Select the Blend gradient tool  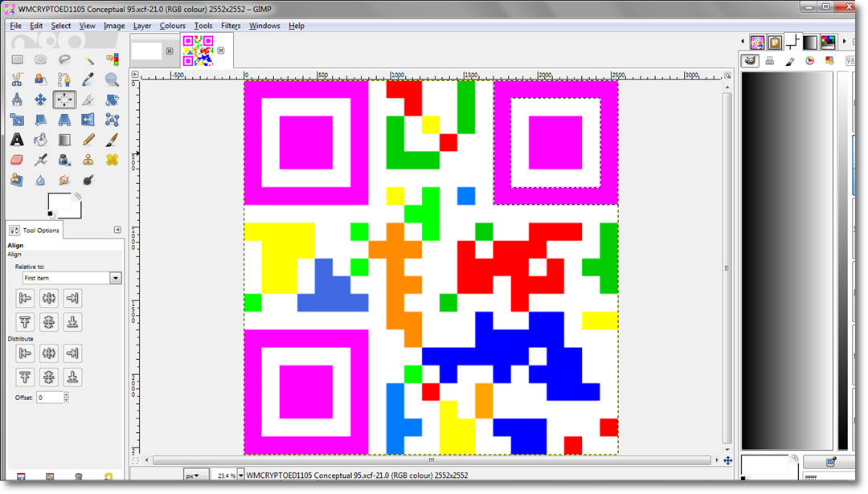point(64,140)
